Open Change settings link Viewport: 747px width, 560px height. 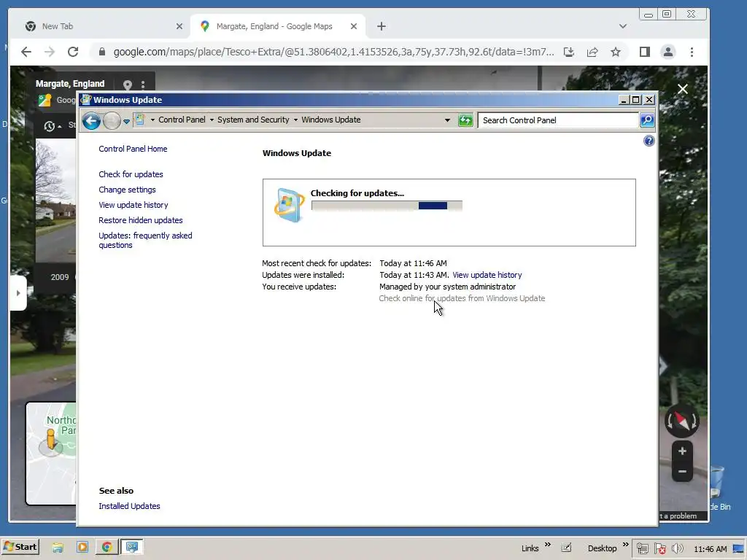pos(127,190)
